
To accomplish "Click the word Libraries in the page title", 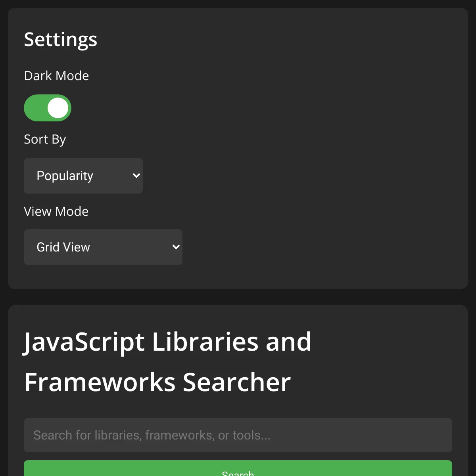I will 205,342.
